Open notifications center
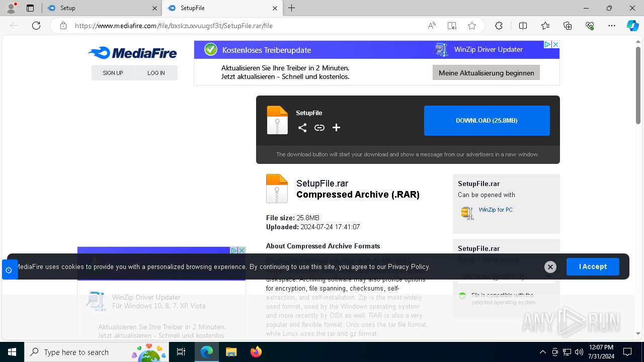This screenshot has height=362, width=644. coord(627,352)
